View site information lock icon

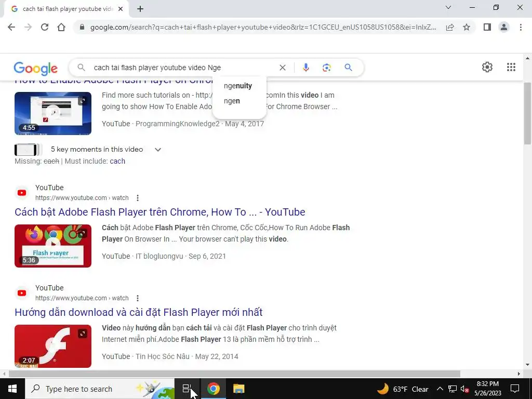coord(82,27)
